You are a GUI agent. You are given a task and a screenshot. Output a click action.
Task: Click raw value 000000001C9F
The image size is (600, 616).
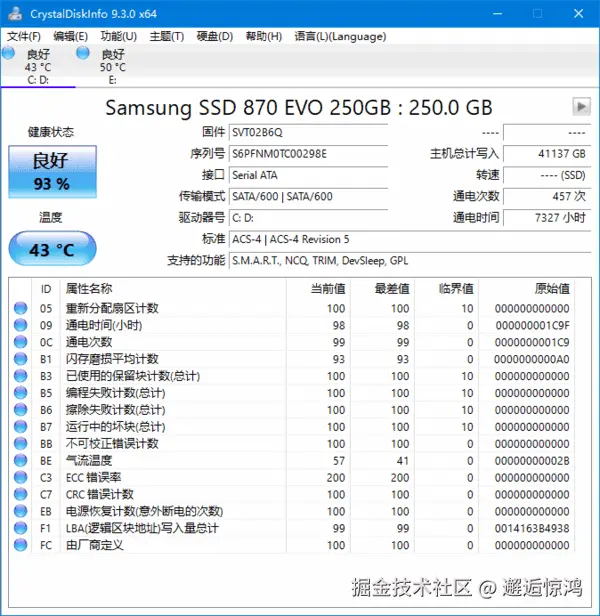point(532,325)
